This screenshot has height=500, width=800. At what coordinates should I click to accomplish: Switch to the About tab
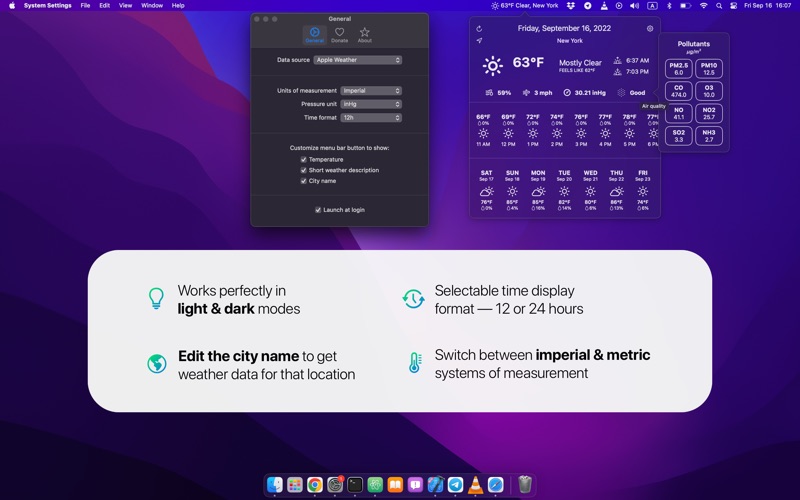coord(364,35)
